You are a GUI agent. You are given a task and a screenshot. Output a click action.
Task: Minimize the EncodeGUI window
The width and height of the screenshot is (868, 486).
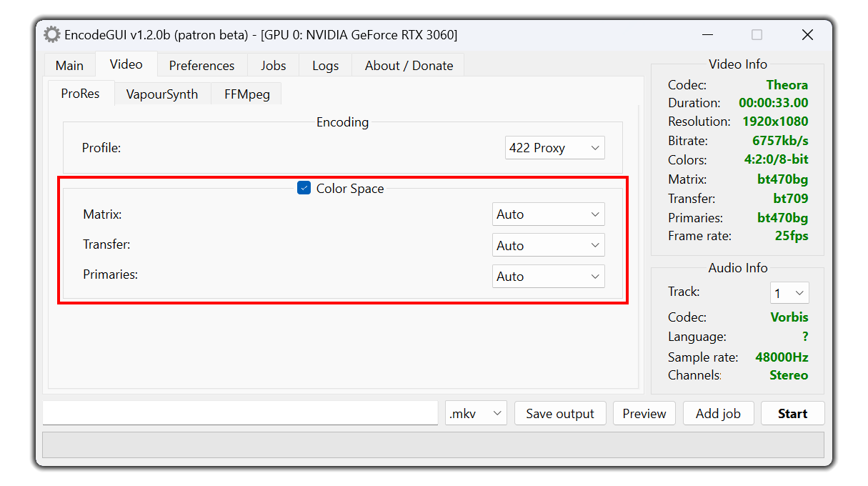coord(707,34)
